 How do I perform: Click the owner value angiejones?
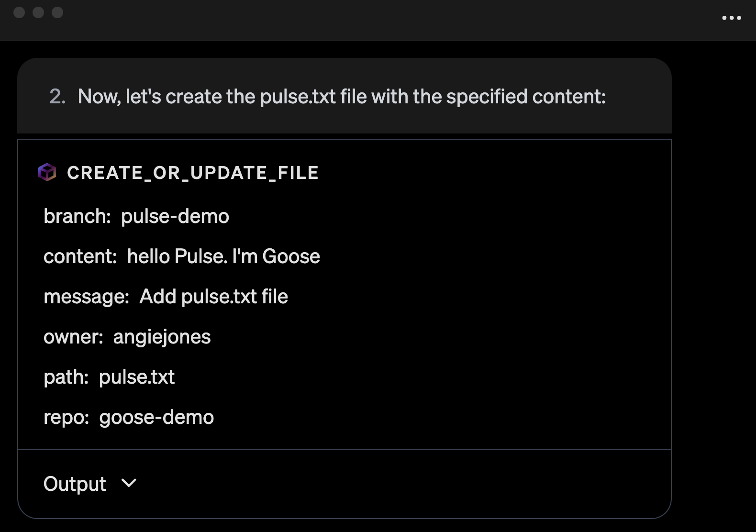(x=162, y=337)
